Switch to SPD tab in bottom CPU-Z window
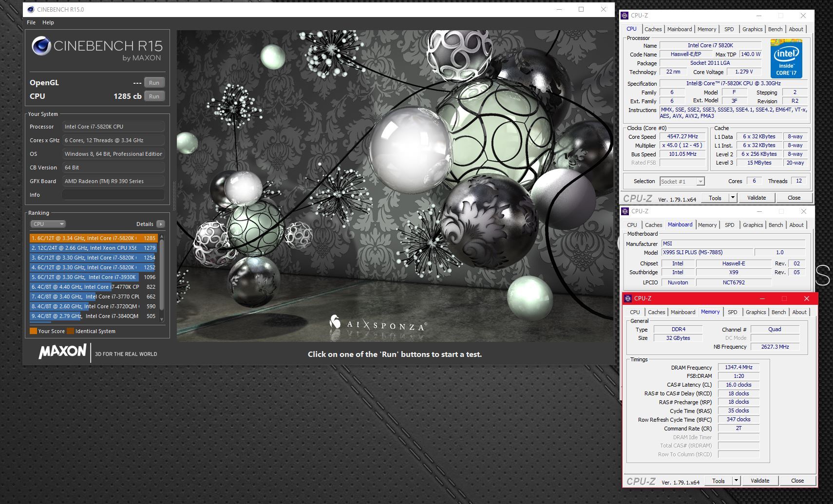The width and height of the screenshot is (833, 504). 732,312
